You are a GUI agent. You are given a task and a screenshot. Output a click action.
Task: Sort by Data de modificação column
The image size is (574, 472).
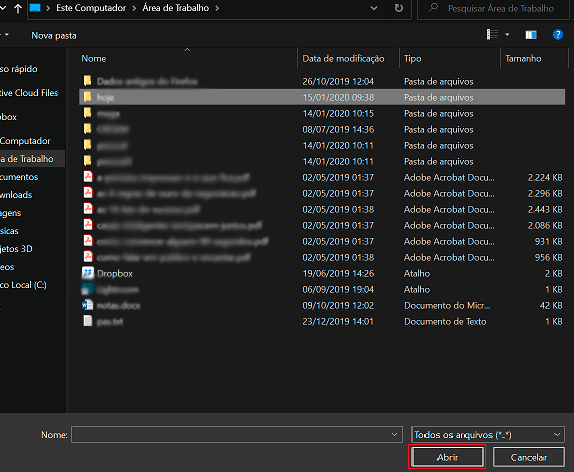pyautogui.click(x=343, y=59)
